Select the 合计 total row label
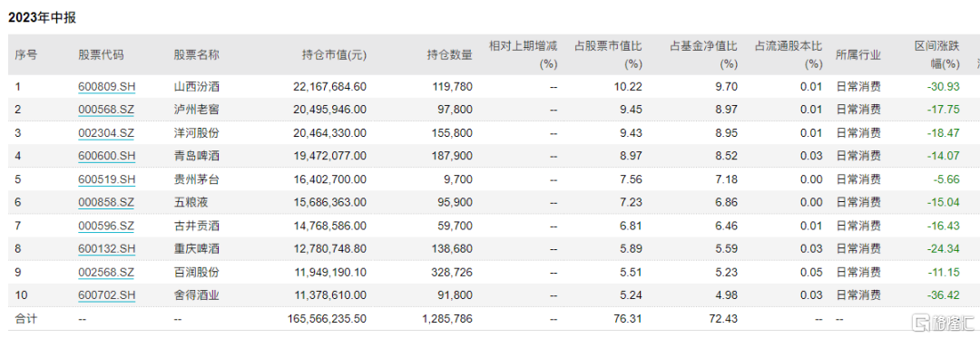Screen dimensions: 980x338 pos(26,319)
